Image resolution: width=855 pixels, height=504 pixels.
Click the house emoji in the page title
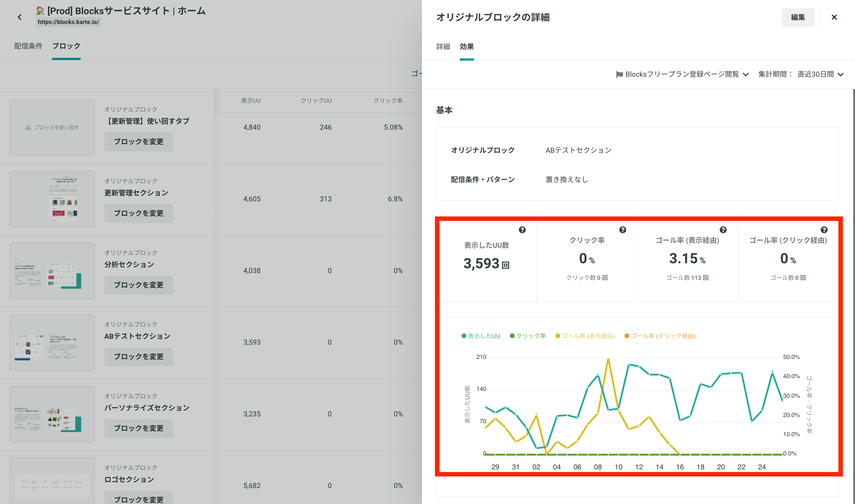click(40, 11)
